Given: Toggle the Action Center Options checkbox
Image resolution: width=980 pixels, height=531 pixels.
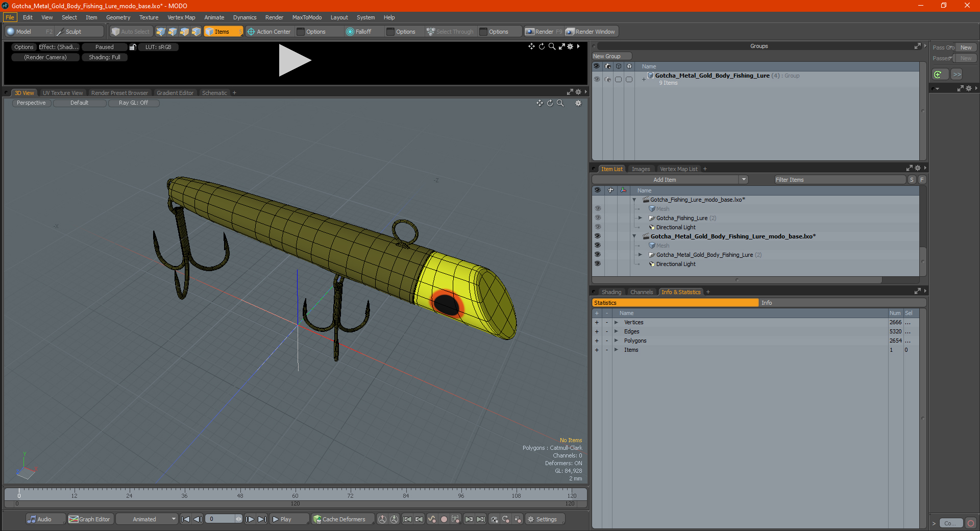Looking at the screenshot, I should click(x=301, y=32).
